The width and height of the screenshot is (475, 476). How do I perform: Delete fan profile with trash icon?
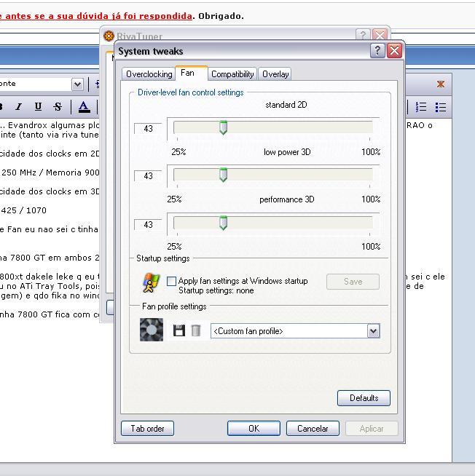(x=196, y=330)
